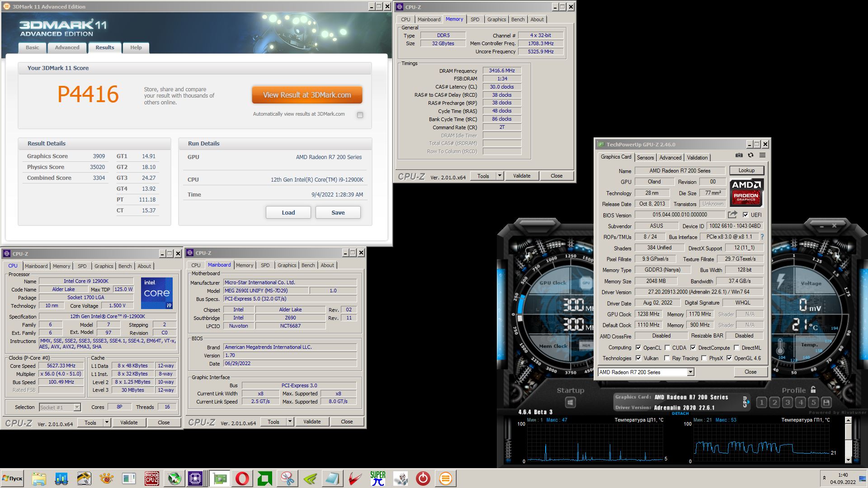Click the Core Speed value 5627.33 MHz
The width and height of the screenshot is (868, 488).
pos(61,366)
